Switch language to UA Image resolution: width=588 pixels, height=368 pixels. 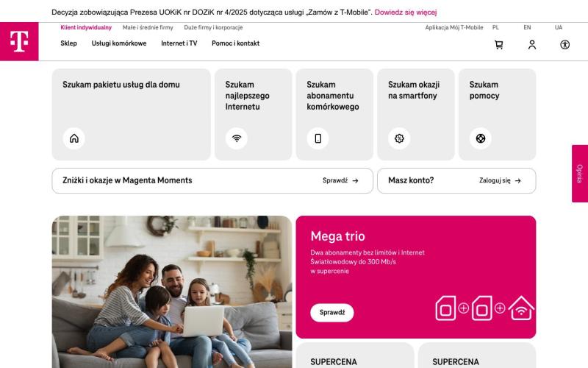pyautogui.click(x=559, y=27)
